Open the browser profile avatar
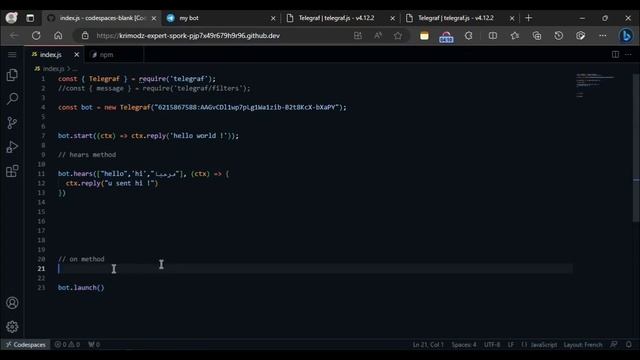The width and height of the screenshot is (640, 360). (11, 18)
